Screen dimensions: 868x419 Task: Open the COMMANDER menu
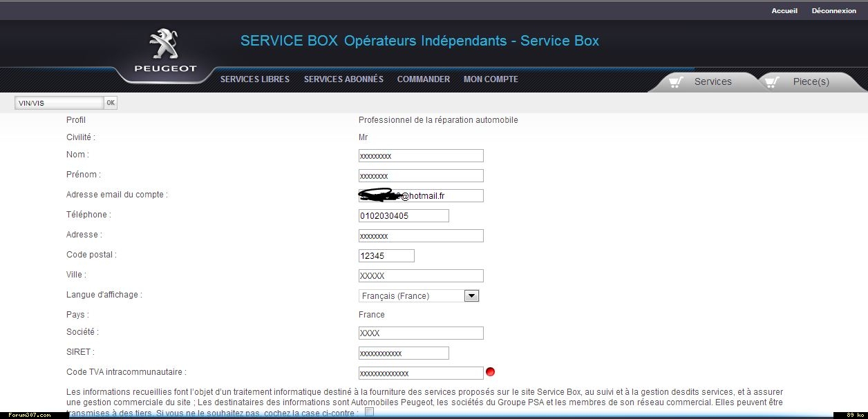(x=424, y=79)
